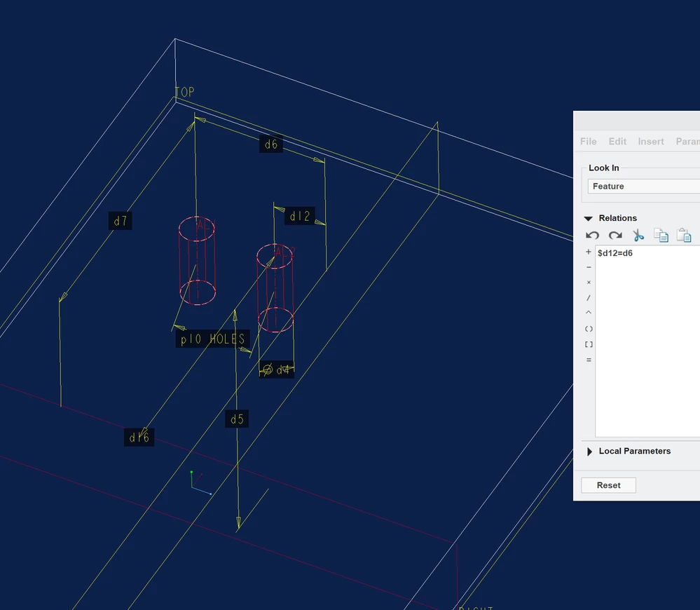Screen dimensions: 700x610
Task: Open the File menu
Action: click(x=588, y=142)
